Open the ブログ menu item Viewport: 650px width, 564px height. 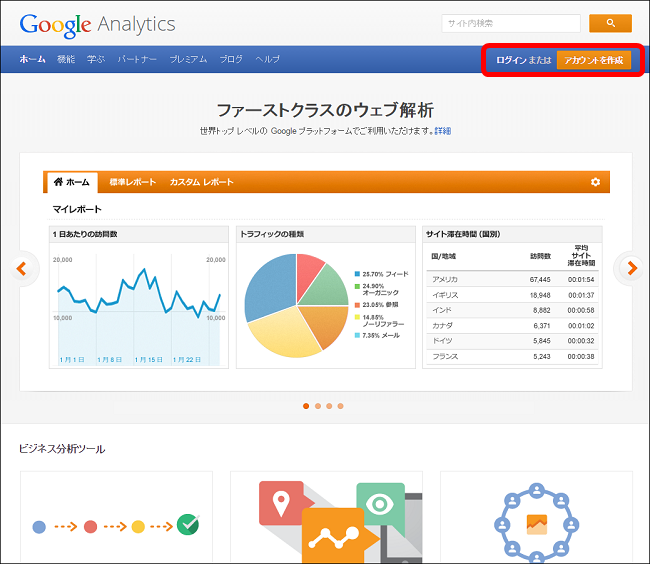[231, 59]
